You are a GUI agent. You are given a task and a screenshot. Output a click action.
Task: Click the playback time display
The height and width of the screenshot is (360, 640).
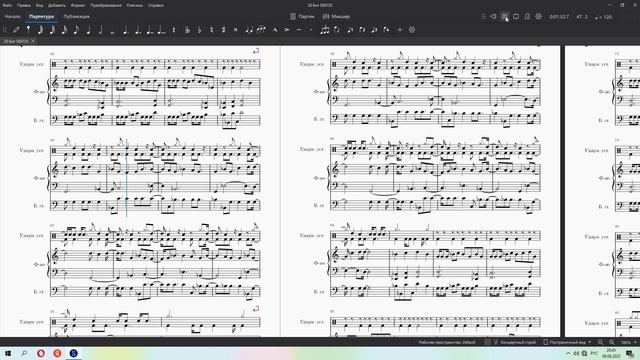pyautogui.click(x=559, y=17)
